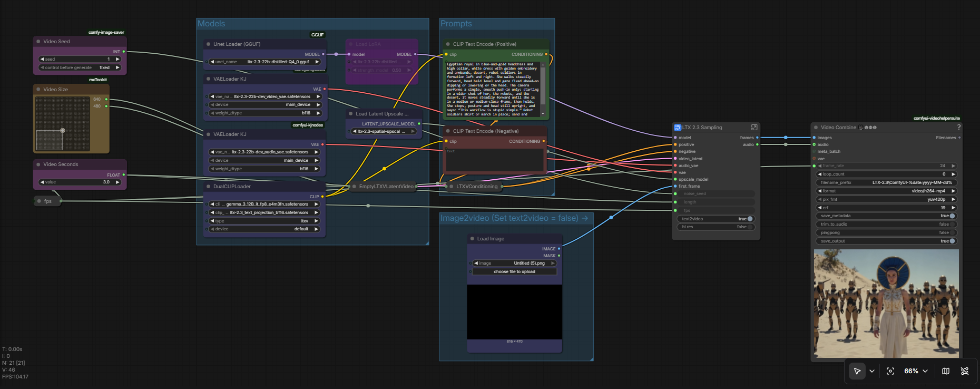
Task: Click the Video Size 2D slider pad
Action: tap(62, 124)
